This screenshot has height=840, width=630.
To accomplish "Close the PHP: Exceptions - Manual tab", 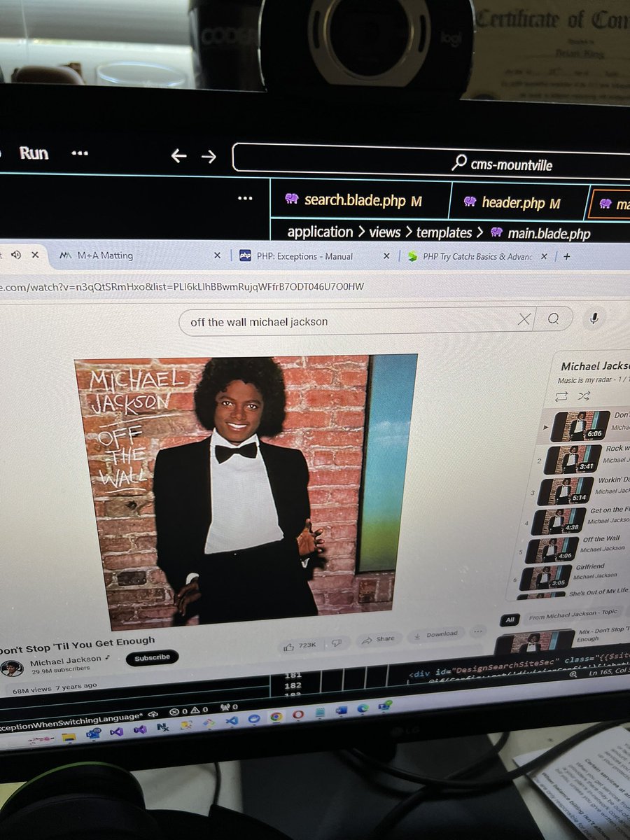I will point(386,257).
